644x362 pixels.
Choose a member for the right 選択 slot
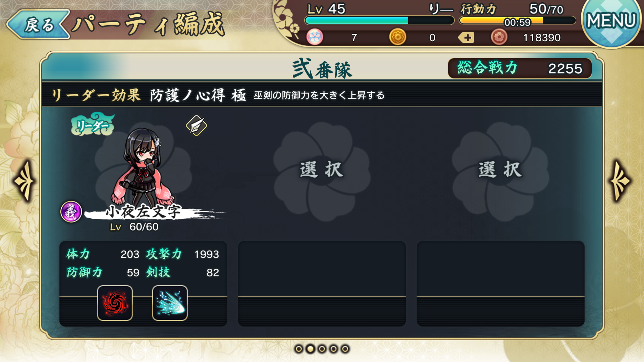click(500, 171)
